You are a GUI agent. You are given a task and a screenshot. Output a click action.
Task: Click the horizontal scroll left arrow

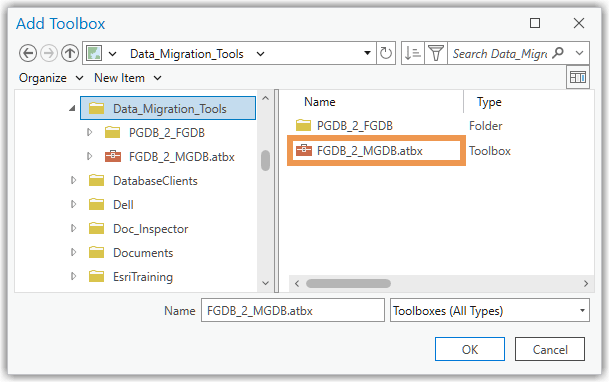(x=297, y=283)
